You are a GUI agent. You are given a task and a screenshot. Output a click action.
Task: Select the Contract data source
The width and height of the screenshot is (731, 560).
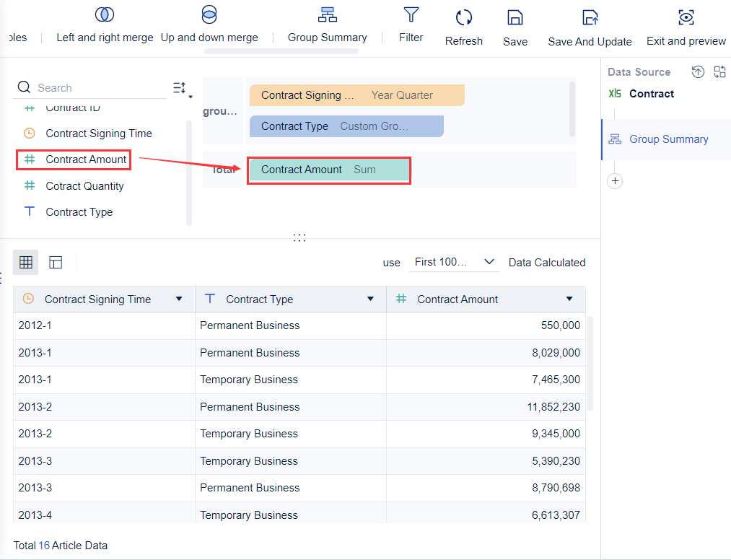pos(651,94)
